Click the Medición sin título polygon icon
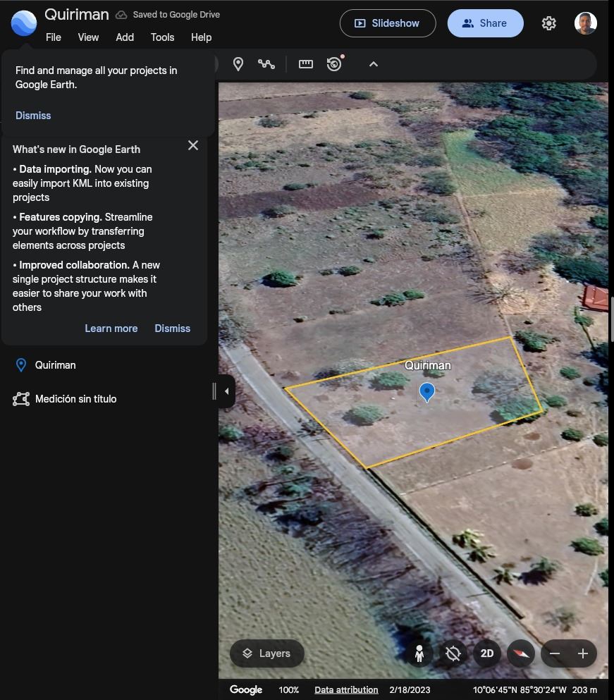Viewport: 614px width, 700px height. (x=21, y=399)
